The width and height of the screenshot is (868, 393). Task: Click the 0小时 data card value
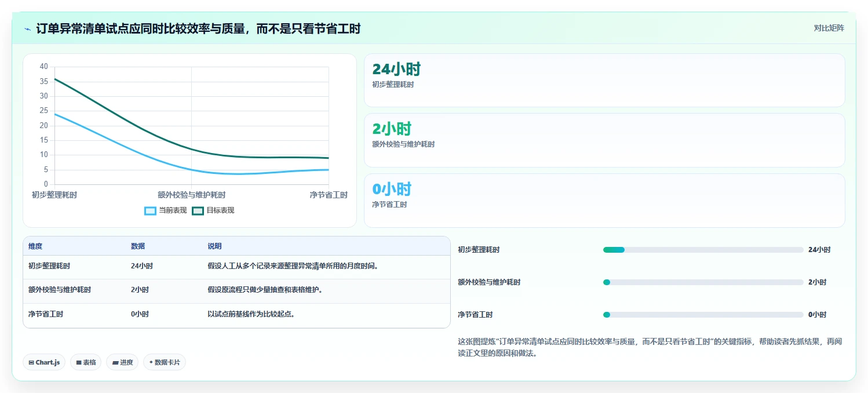click(x=392, y=190)
